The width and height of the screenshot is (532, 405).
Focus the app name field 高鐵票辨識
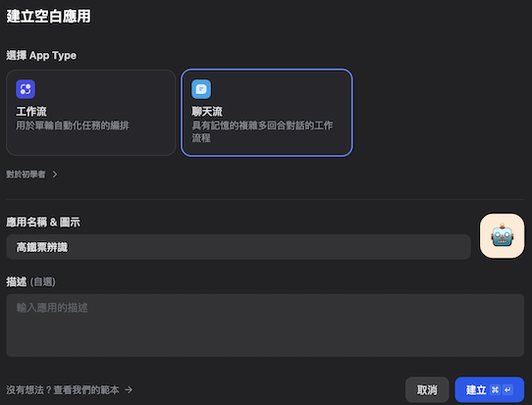click(x=239, y=247)
